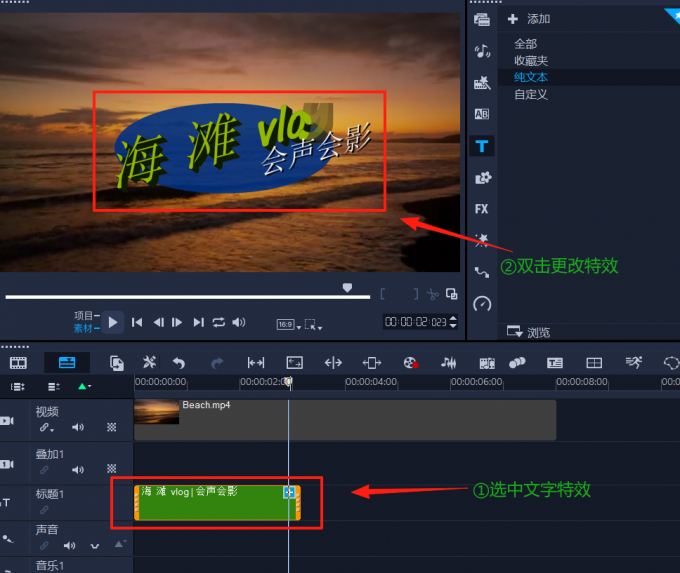Show all visible tracks icon
680x573 pixels.
click(x=18, y=386)
